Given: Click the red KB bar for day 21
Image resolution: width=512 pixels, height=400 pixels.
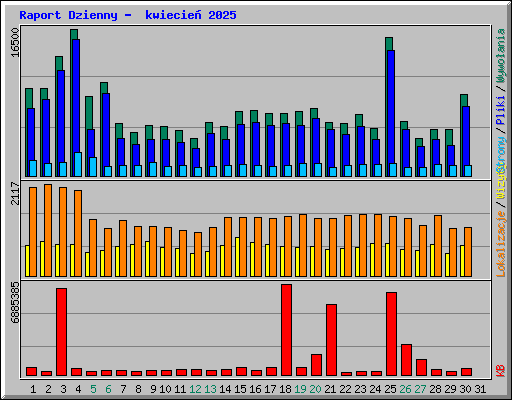Looking at the screenshot, I should coord(331,340).
